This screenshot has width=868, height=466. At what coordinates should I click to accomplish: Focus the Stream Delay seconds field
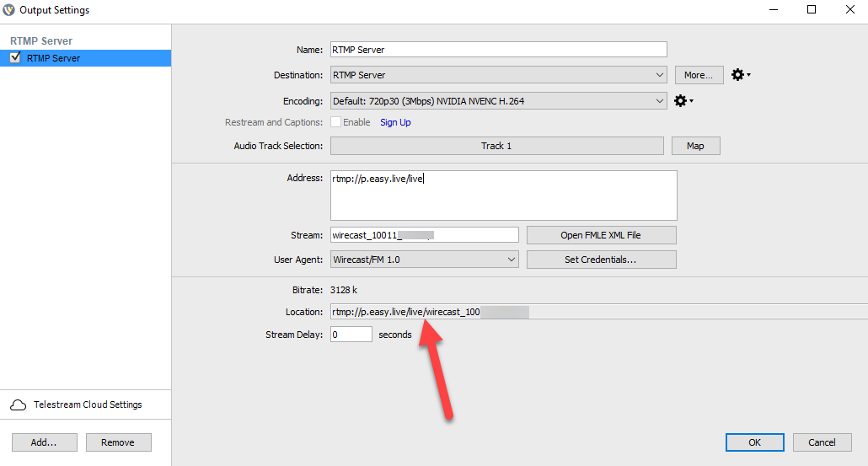click(x=351, y=335)
